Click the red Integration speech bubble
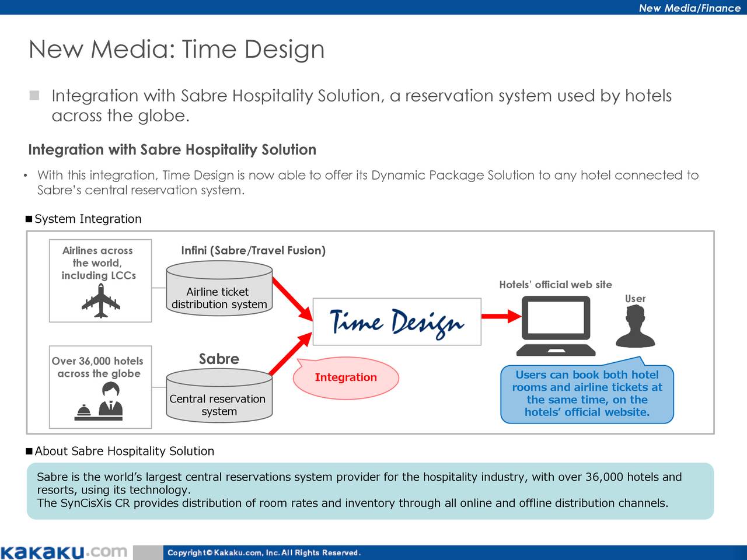The height and width of the screenshot is (560, 747). 345,377
